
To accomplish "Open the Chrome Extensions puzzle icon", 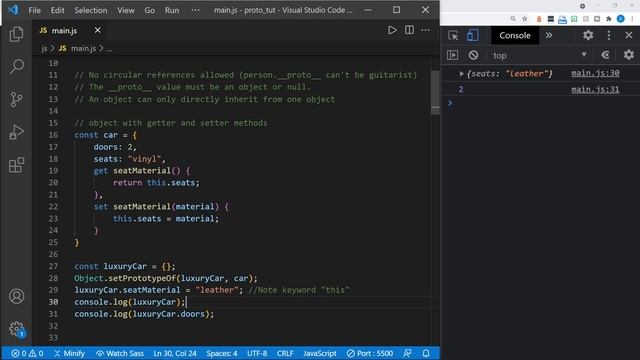I will coord(609,19).
